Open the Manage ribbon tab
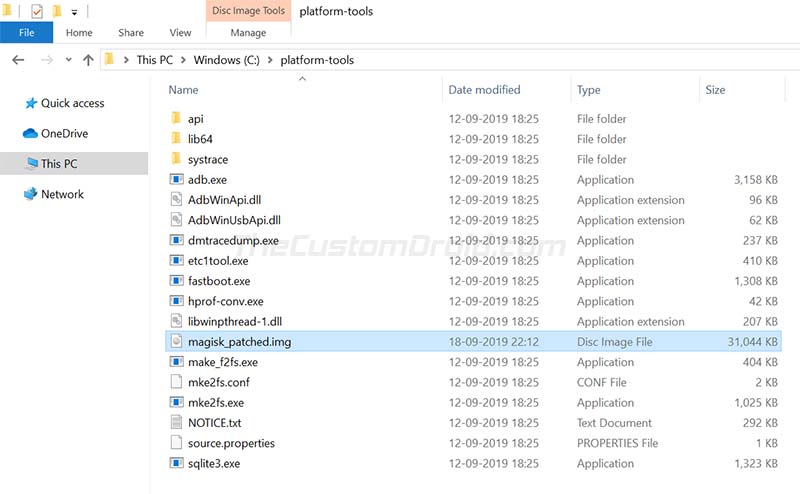Viewport: 800px width, 494px height. (248, 33)
